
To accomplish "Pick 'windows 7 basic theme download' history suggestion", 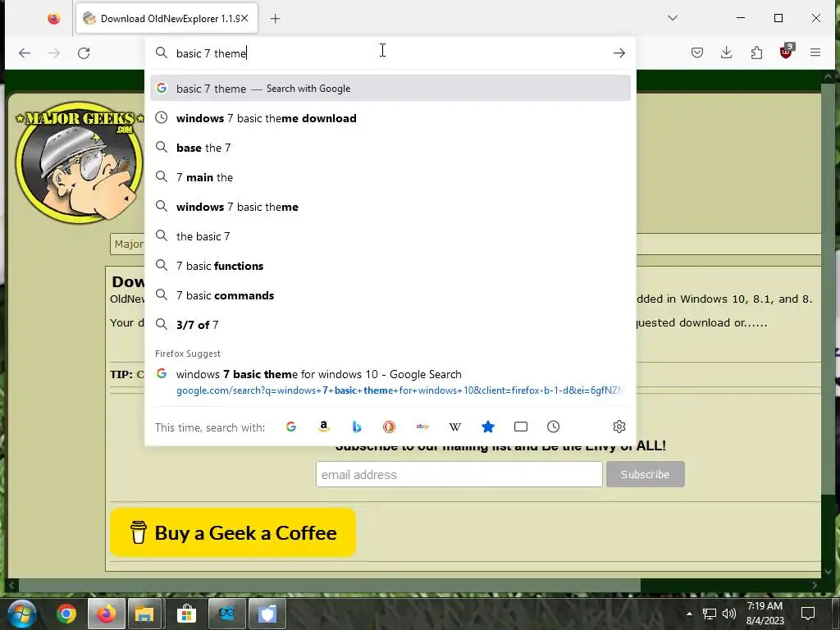I will click(390, 118).
